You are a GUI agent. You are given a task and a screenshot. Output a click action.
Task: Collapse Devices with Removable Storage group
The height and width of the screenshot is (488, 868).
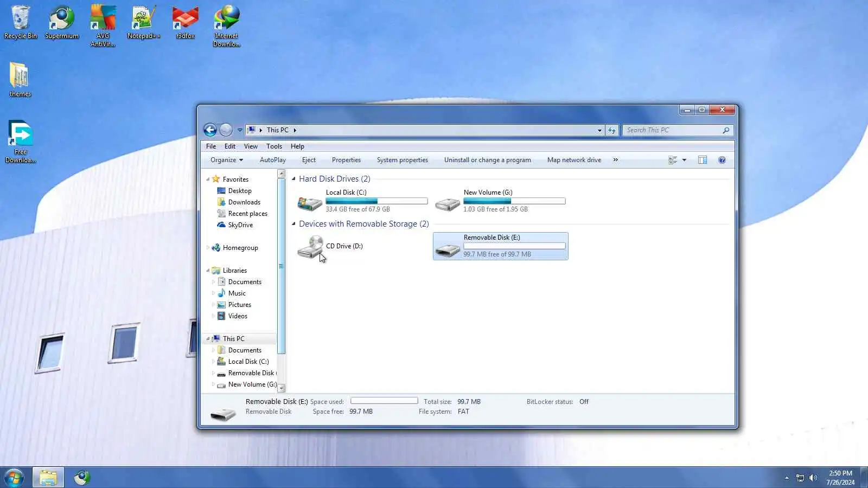point(293,224)
